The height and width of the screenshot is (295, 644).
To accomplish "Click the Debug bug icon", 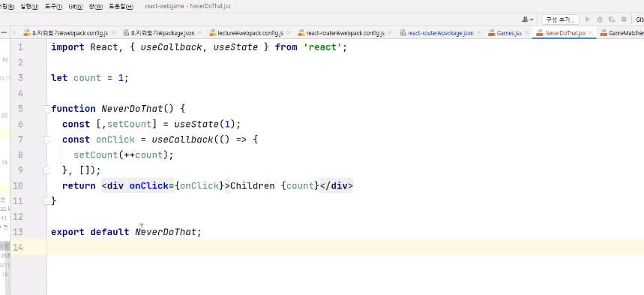I will coord(600,20).
